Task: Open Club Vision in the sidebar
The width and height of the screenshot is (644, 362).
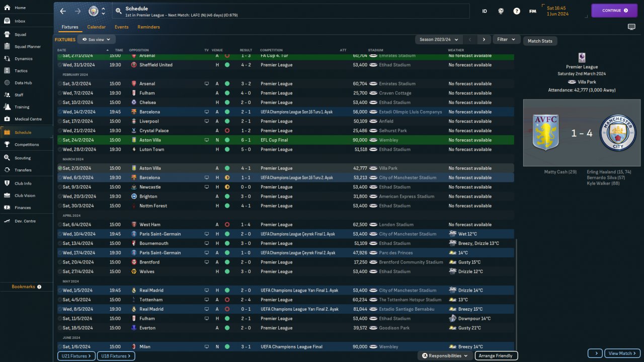Action: [27, 196]
